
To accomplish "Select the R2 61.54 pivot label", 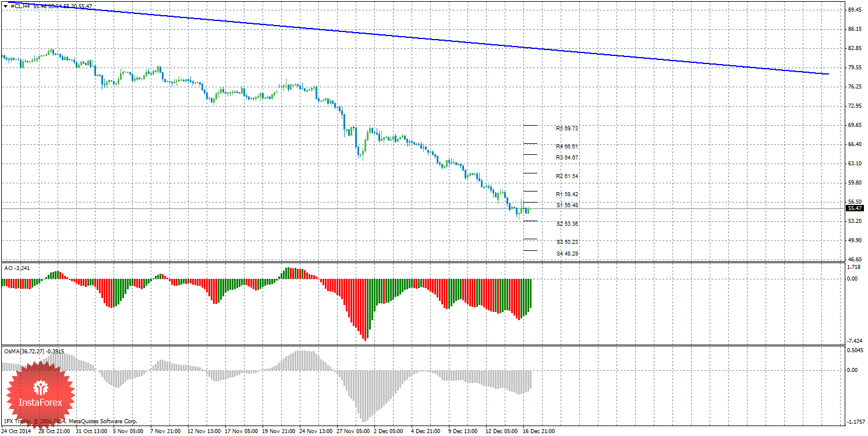I will (566, 176).
